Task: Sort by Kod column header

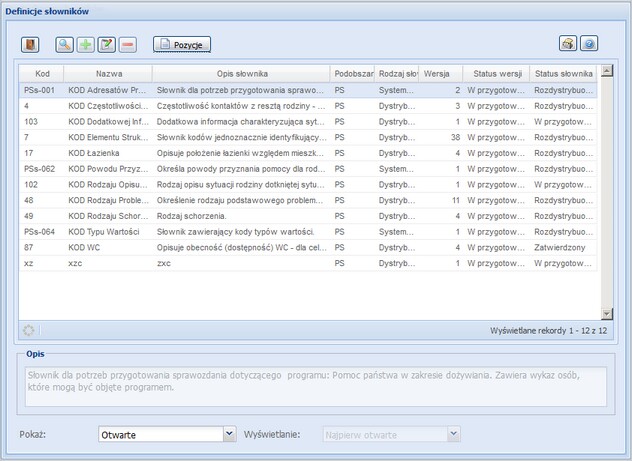Action: (42, 74)
